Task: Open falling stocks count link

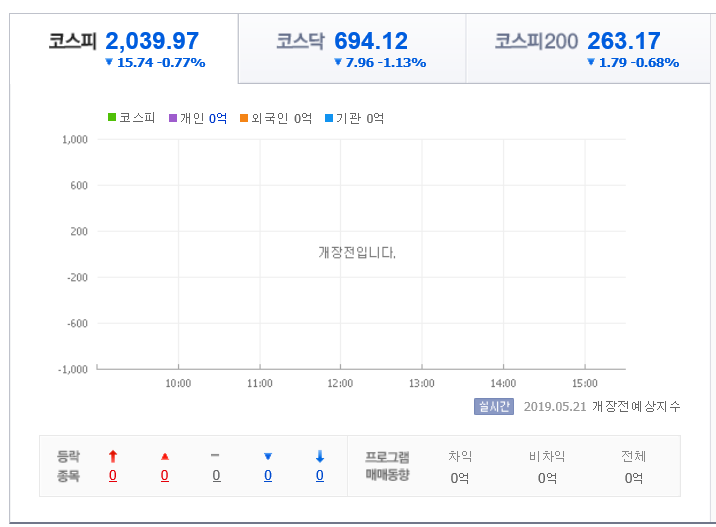Action: [x=268, y=475]
